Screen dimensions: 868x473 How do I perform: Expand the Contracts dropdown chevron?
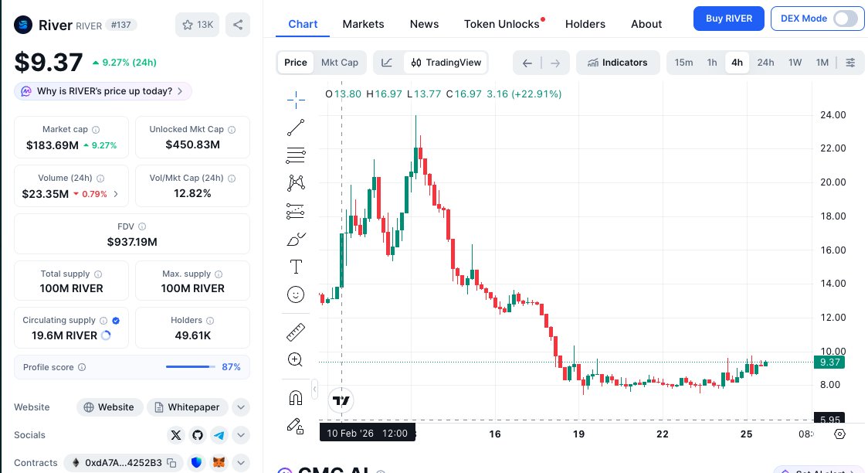click(x=241, y=463)
